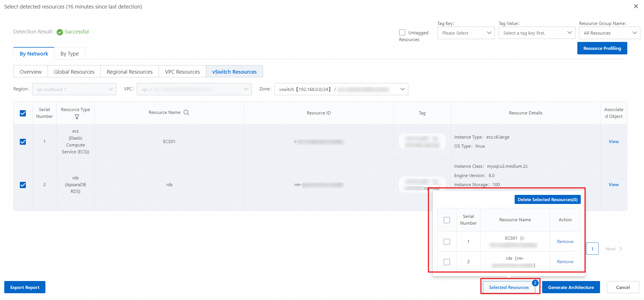Click View link for ECS01 row
The width and height of the screenshot is (644, 300).
613,141
